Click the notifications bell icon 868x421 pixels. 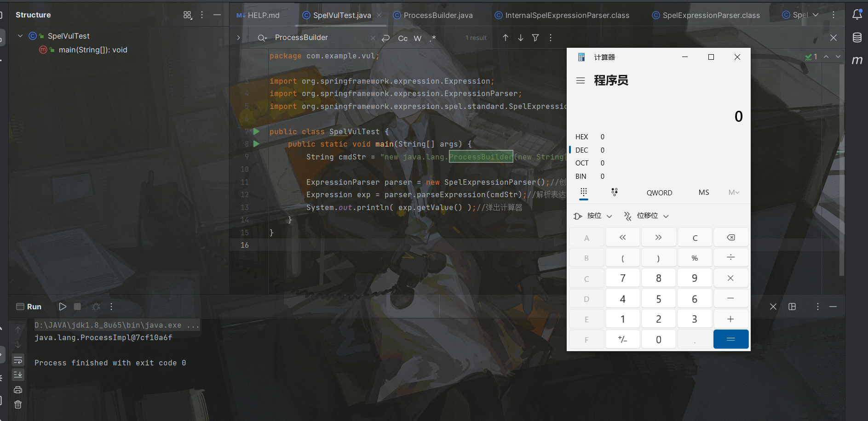coord(857,15)
